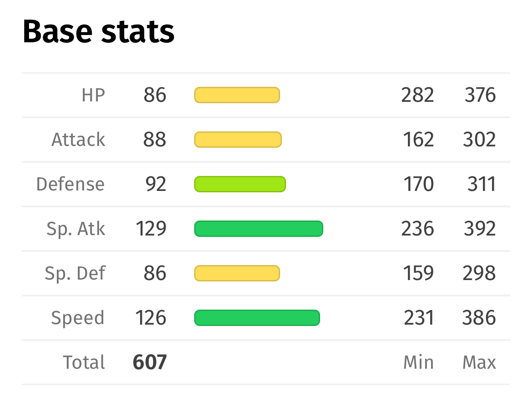Viewport: 532px width, 396px height.
Task: Click the HP stat bar
Action: pyautogui.click(x=237, y=95)
